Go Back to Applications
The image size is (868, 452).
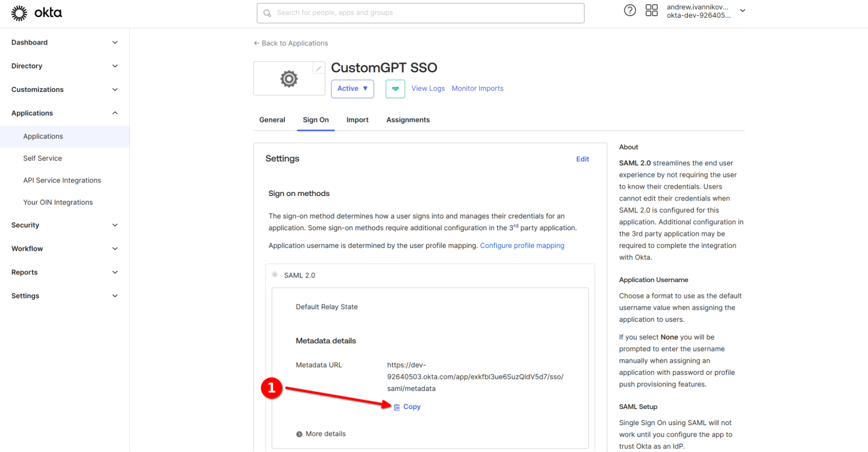pyautogui.click(x=291, y=43)
